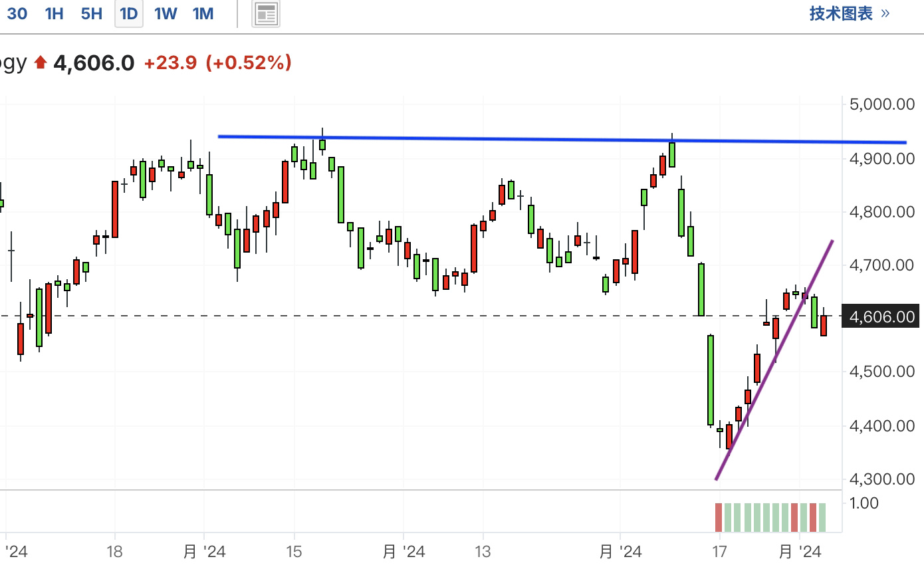Click the 4,606.0 quote price header
Screen dimensions: 924x585
[x=94, y=63]
